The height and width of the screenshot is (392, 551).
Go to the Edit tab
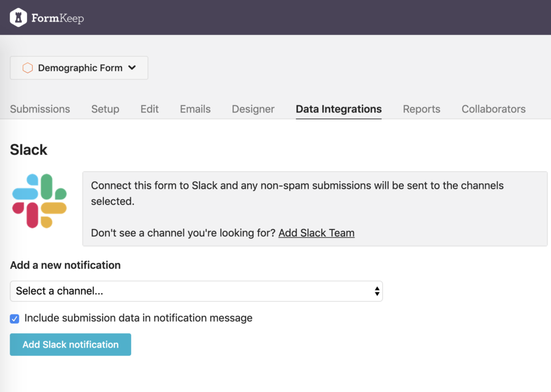point(150,109)
